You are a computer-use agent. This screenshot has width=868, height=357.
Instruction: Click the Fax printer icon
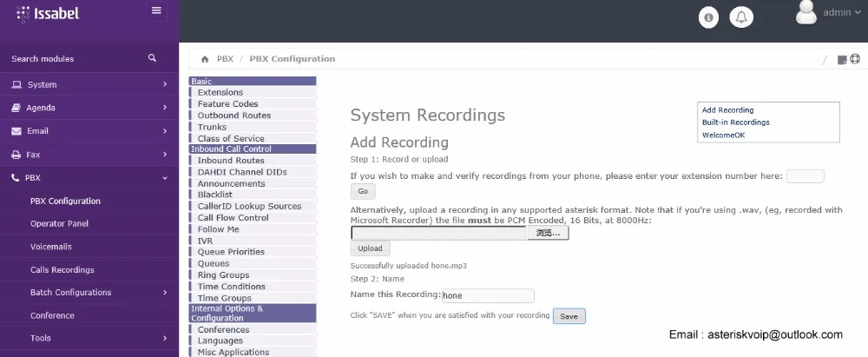point(16,155)
